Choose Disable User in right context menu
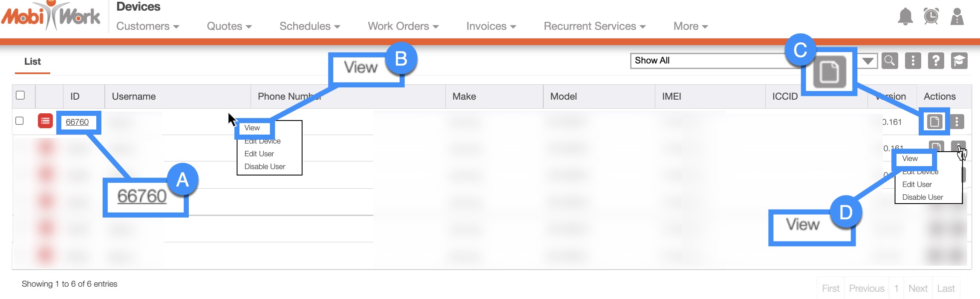This screenshot has height=299, width=980. 922,197
